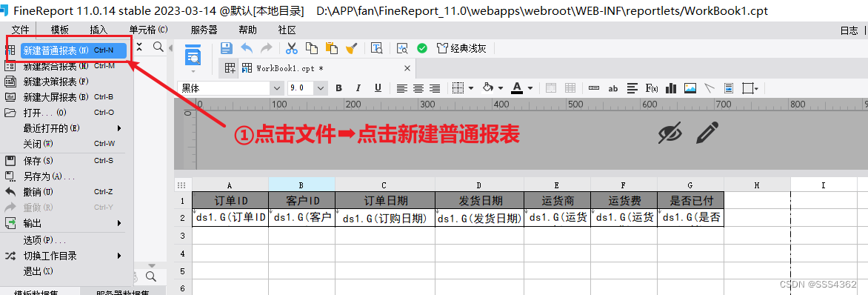Open the font color dropdown arrow
This screenshot has width=868, height=295.
pos(530,87)
